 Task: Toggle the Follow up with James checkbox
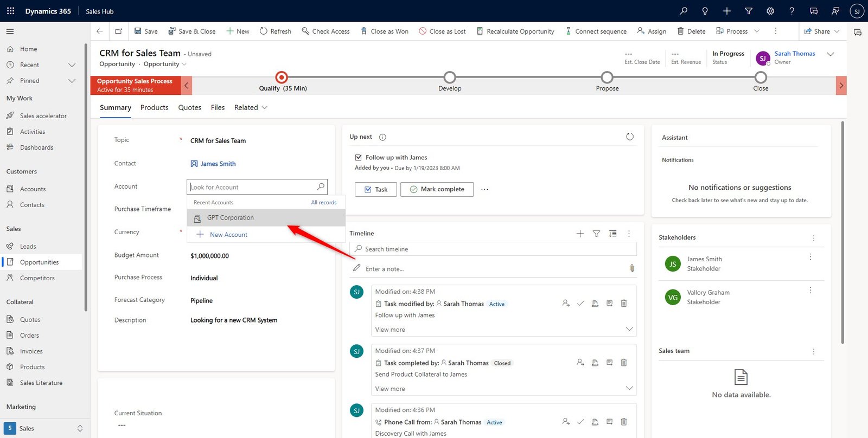[358, 157]
